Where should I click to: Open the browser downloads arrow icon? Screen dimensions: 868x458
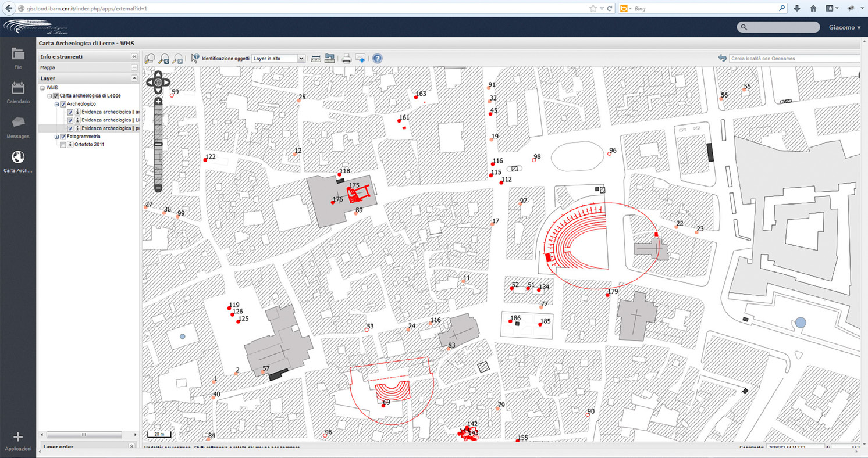tap(797, 9)
